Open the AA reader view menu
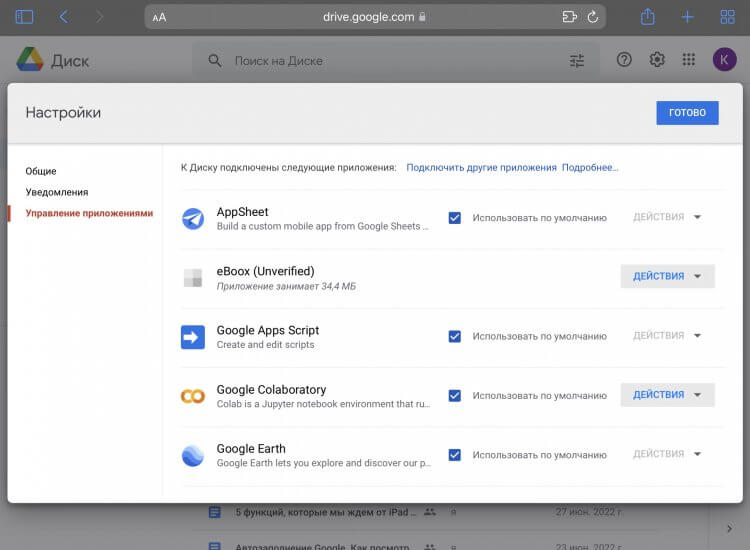This screenshot has height=550, width=750. [x=159, y=18]
